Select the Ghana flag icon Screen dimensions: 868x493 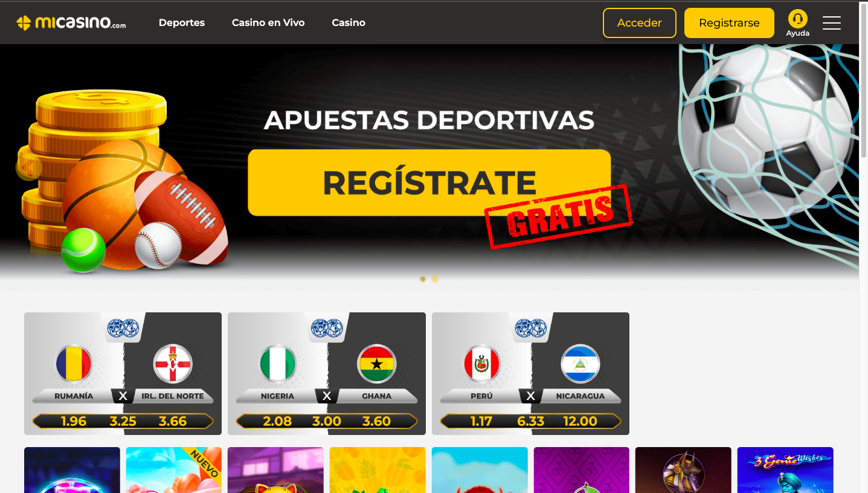tap(377, 365)
